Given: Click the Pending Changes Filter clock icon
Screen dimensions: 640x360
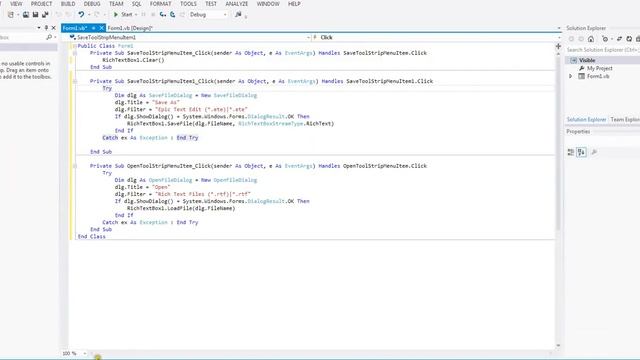Looking at the screenshot, I should 605,39.
